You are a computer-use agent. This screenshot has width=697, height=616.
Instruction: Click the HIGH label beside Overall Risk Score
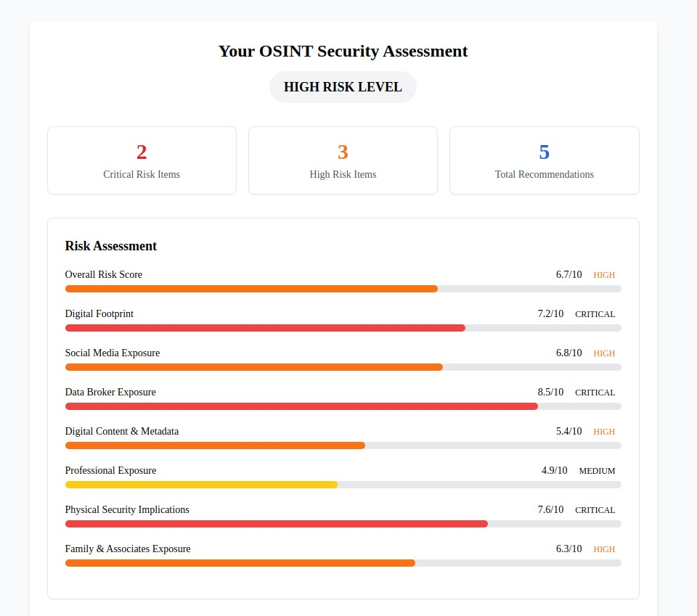tap(604, 275)
